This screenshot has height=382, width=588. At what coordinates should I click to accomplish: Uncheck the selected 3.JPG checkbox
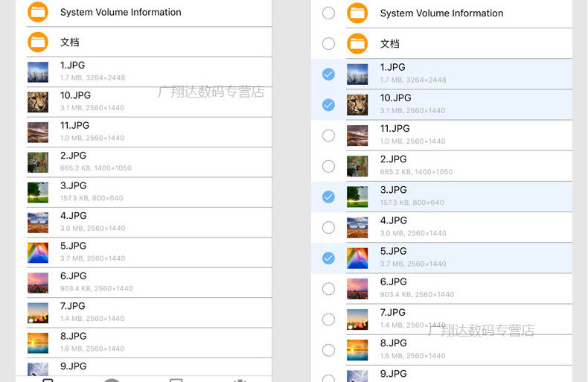(x=328, y=197)
